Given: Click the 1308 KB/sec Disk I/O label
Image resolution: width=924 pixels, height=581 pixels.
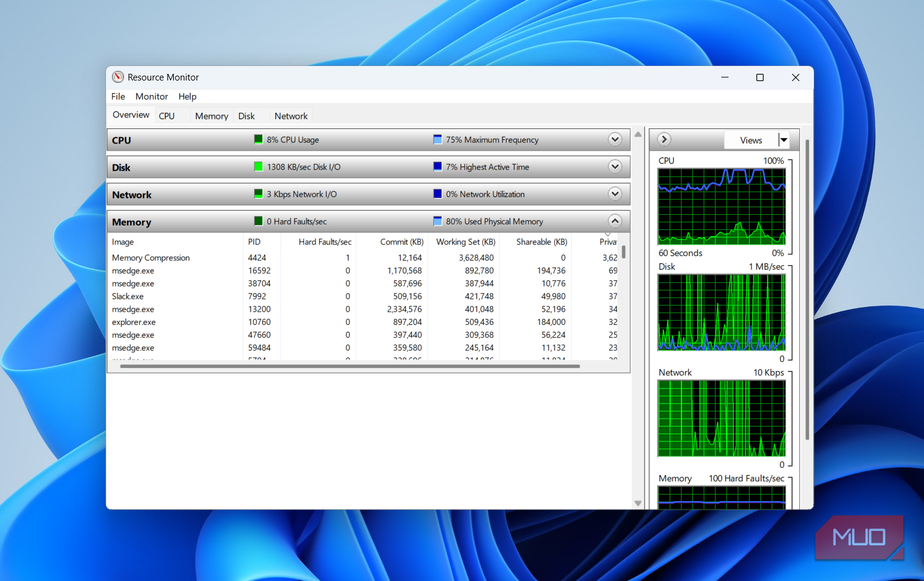Looking at the screenshot, I should click(x=304, y=167).
